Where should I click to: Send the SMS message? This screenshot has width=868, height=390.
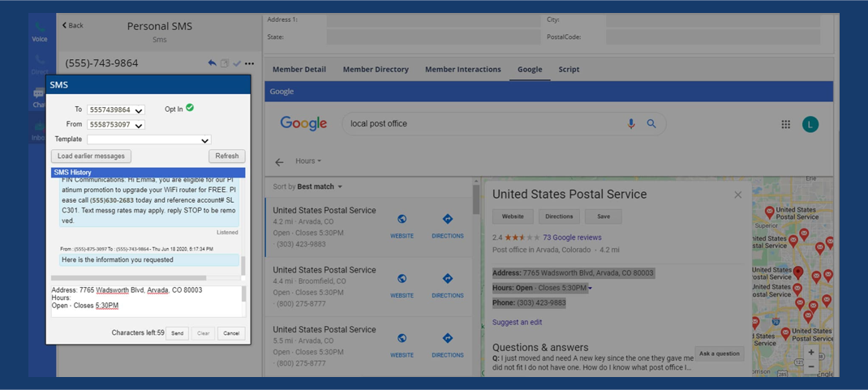tap(177, 333)
